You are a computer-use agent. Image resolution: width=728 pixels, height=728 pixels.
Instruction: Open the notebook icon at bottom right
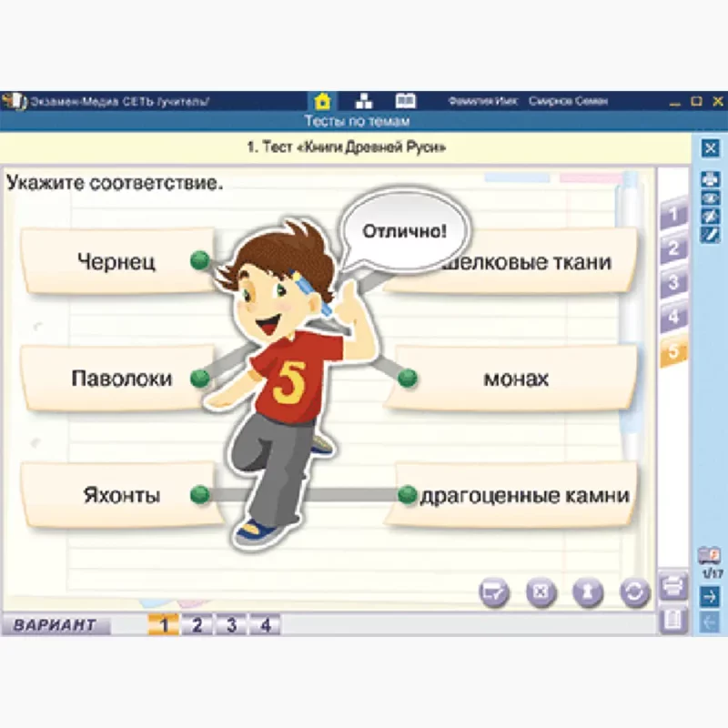(673, 620)
